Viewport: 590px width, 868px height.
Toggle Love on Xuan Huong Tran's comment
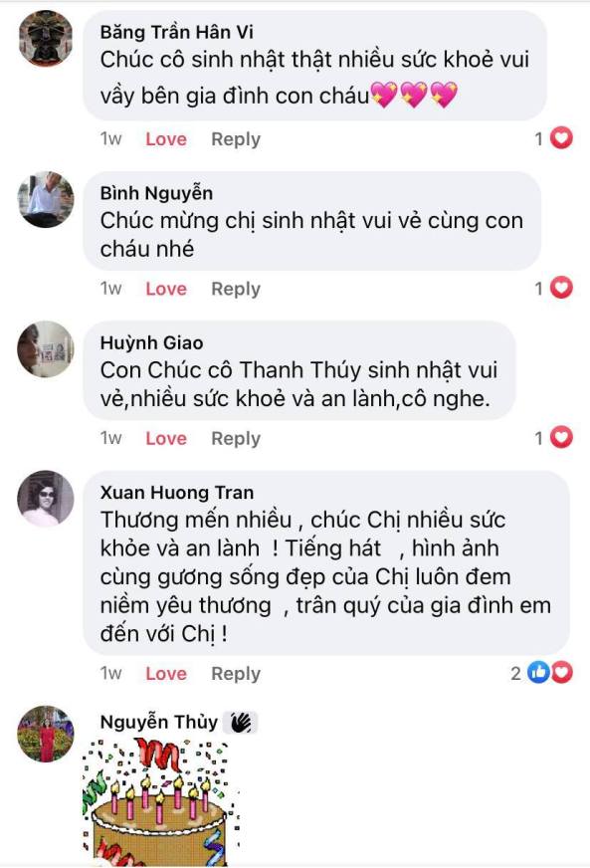point(166,673)
